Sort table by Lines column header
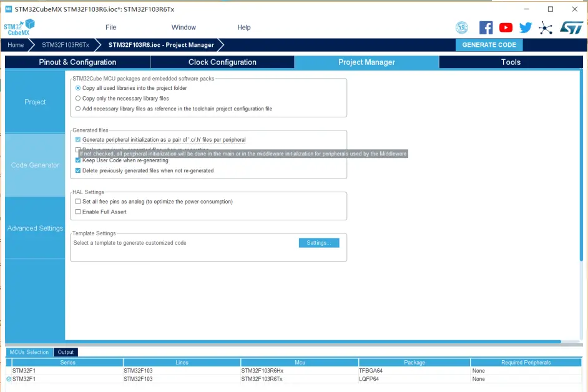 pyautogui.click(x=182, y=363)
